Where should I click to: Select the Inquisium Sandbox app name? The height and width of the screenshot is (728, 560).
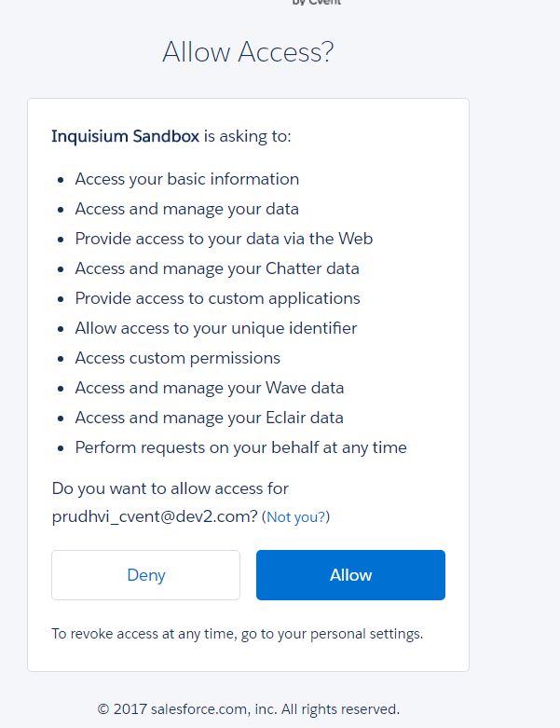point(125,136)
